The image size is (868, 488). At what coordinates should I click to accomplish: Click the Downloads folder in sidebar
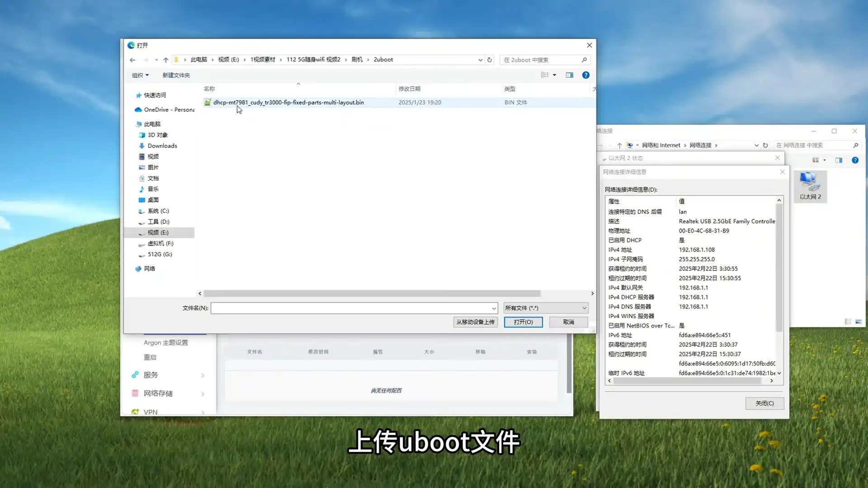click(x=162, y=145)
